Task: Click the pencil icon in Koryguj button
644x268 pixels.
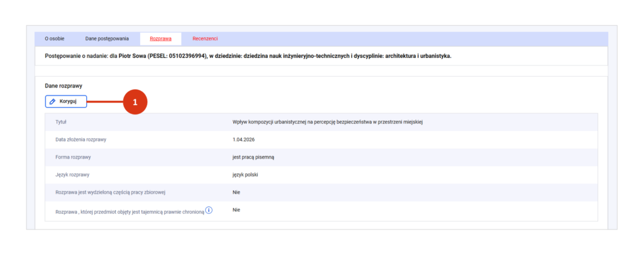Action: 53,101
